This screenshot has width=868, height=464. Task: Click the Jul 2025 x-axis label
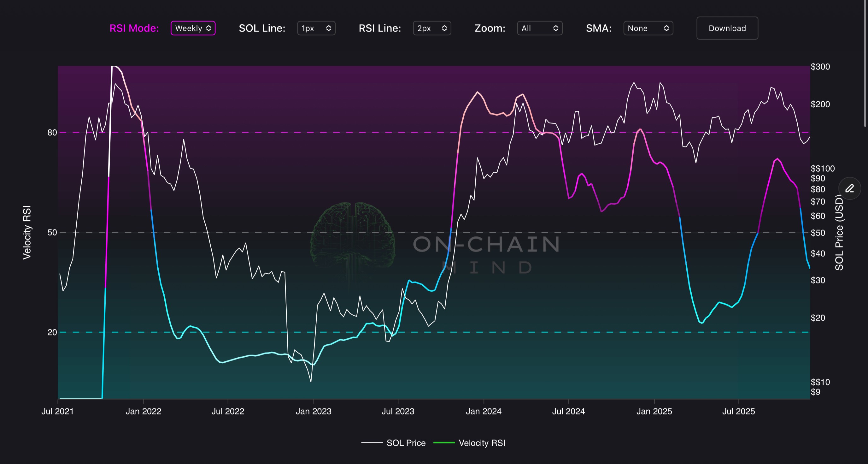coord(738,411)
